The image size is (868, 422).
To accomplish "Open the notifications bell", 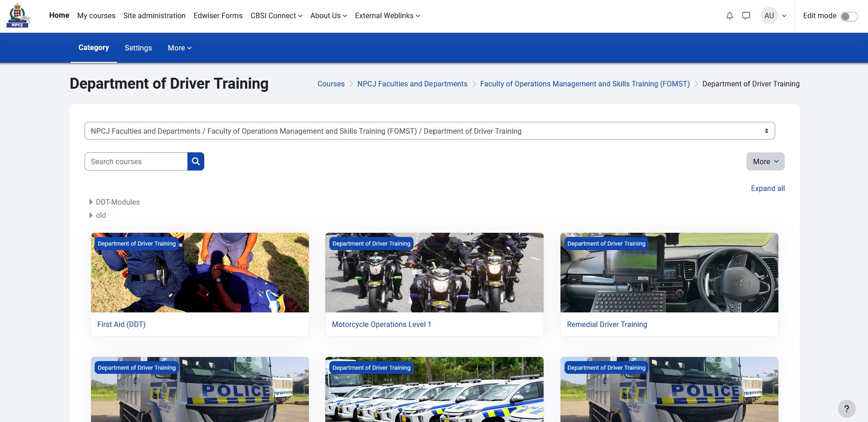I will (730, 16).
